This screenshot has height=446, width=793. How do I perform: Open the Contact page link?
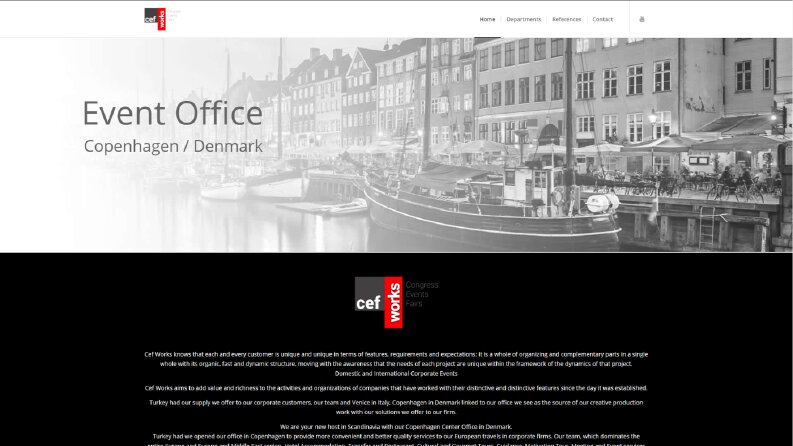(x=602, y=19)
